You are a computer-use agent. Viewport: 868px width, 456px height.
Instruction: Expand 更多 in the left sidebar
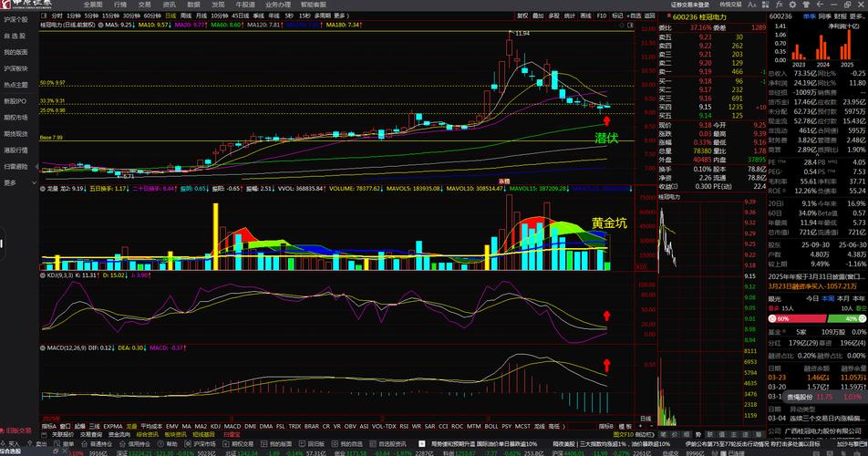(x=10, y=182)
